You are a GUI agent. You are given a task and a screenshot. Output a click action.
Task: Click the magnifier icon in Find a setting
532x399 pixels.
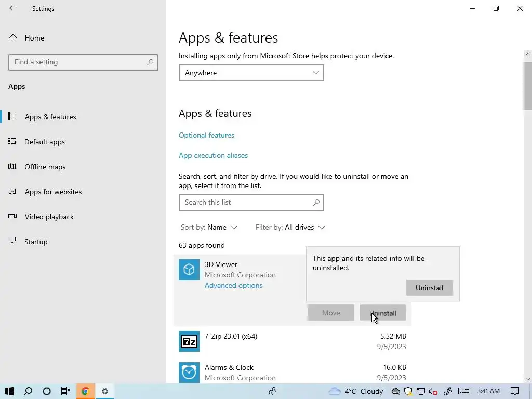click(150, 62)
